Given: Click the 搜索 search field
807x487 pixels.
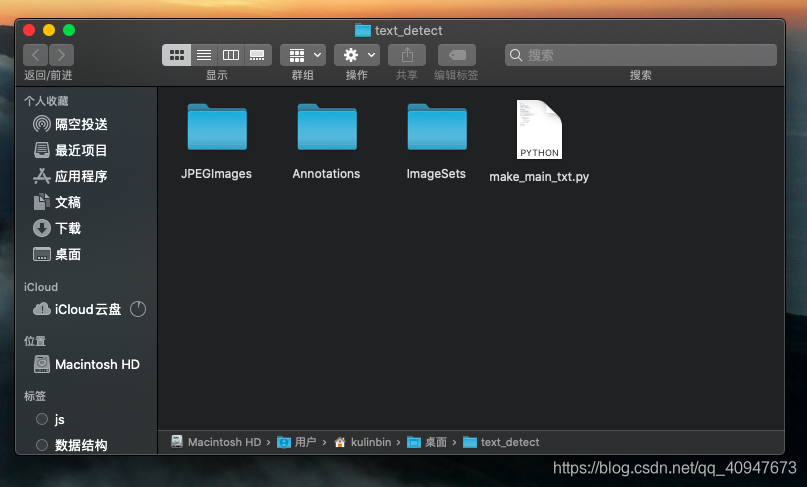Looking at the screenshot, I should pyautogui.click(x=641, y=55).
